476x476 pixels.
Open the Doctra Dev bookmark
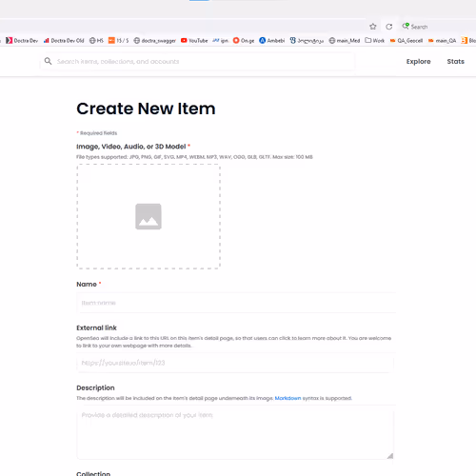click(x=22, y=41)
